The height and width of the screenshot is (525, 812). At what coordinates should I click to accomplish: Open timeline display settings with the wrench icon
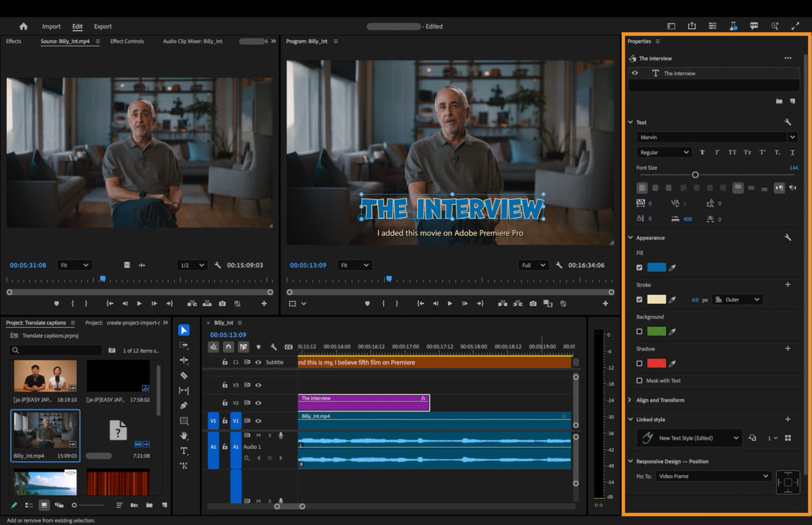274,347
